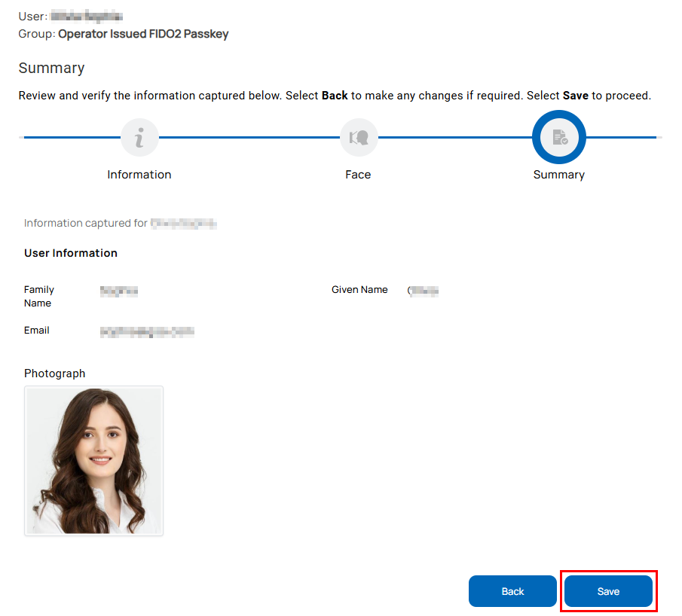Viewport: 682px width, 616px height.
Task: Click the wizard progress bar line
Action: (249, 137)
